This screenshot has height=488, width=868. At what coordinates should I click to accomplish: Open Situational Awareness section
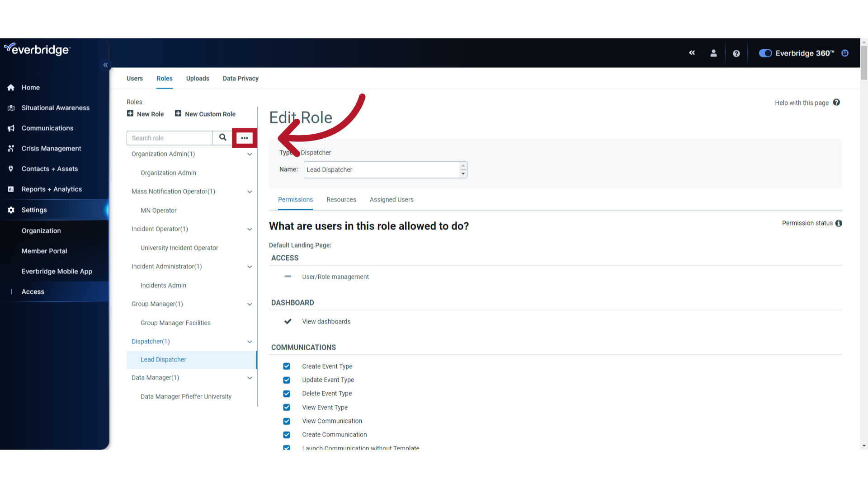click(x=56, y=108)
